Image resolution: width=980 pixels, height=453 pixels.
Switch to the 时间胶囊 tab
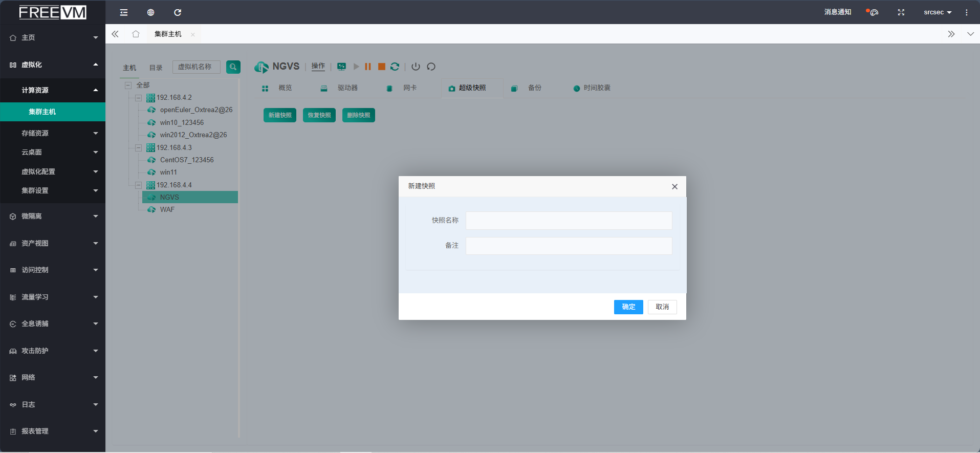click(596, 88)
